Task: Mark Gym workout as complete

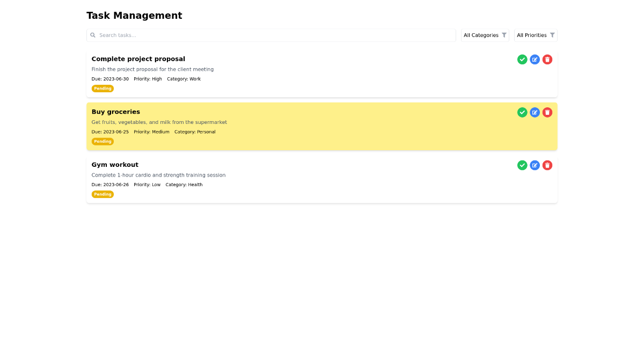Action: click(522, 165)
